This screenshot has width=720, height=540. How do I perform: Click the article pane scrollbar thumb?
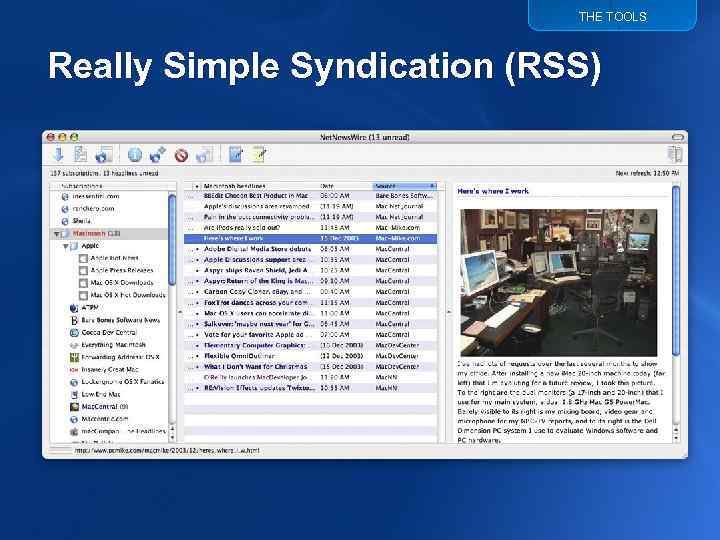coord(676,270)
